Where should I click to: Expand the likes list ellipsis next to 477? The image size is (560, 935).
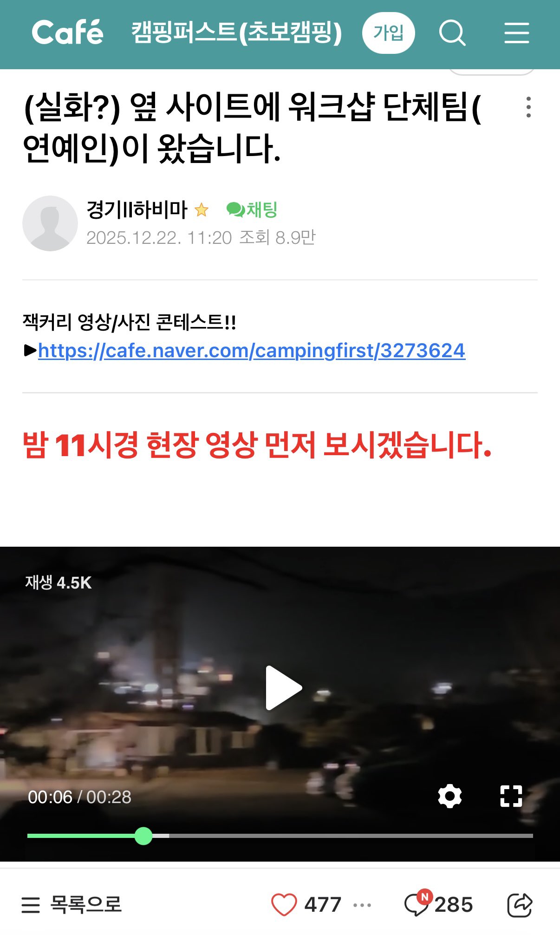[362, 905]
